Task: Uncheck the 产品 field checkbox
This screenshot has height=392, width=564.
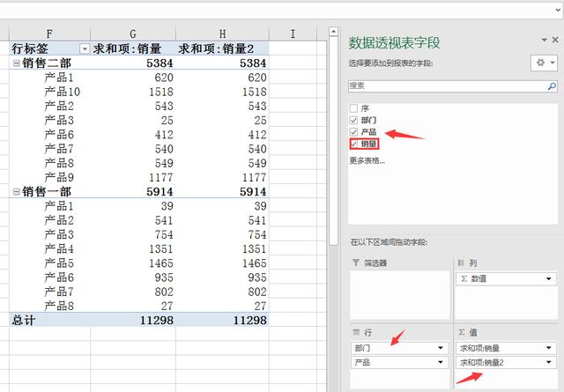Action: click(353, 132)
